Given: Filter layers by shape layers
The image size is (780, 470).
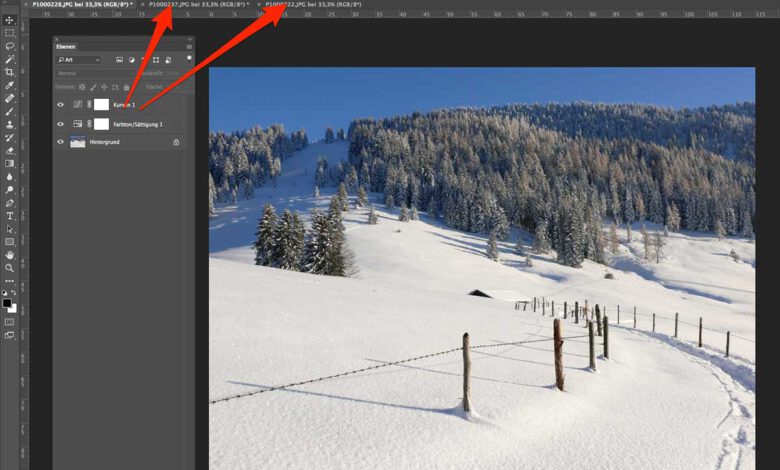Looking at the screenshot, I should pyautogui.click(x=156, y=60).
